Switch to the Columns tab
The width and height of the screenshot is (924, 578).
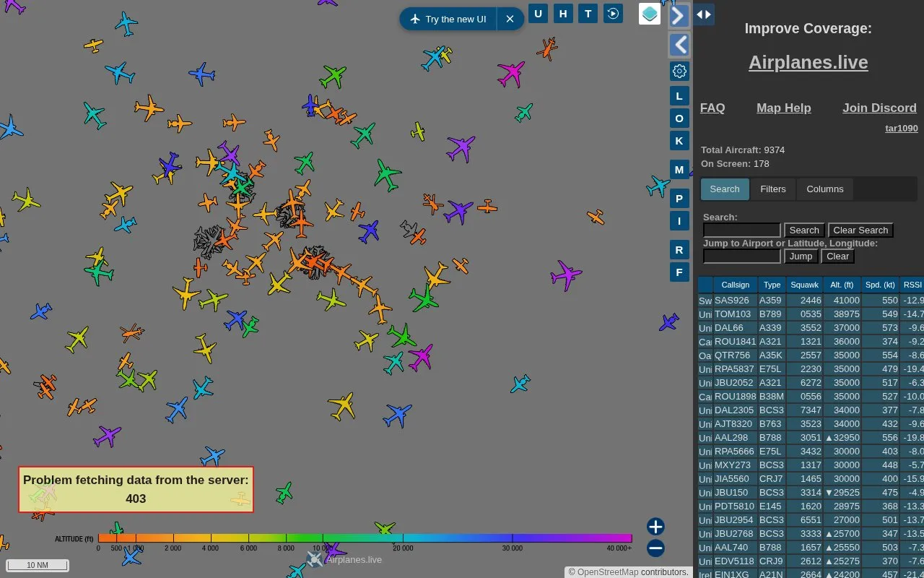point(825,189)
